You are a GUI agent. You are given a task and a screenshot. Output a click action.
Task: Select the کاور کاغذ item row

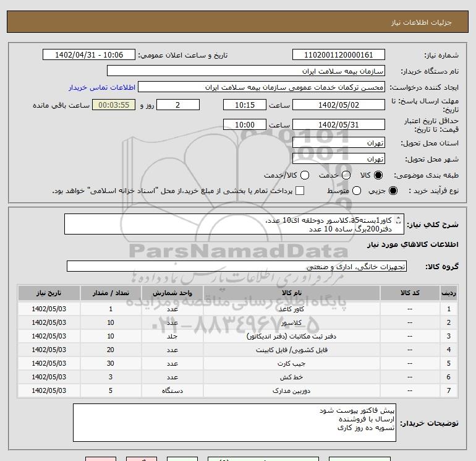tap(238, 309)
